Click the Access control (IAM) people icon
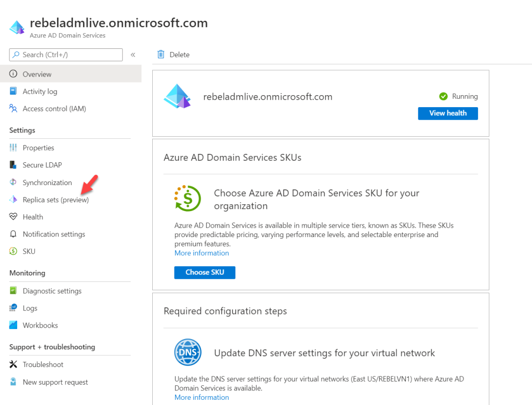Screen dimensions: 532x405 [13, 108]
